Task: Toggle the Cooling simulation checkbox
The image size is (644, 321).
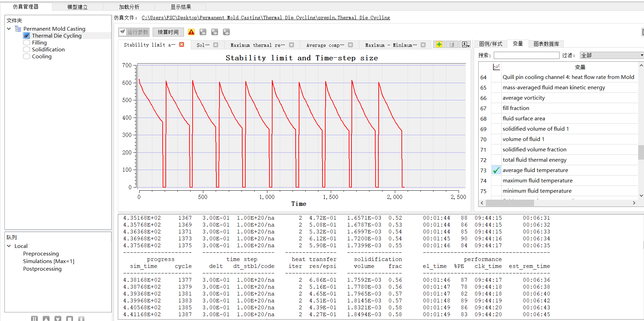Action: (27, 56)
